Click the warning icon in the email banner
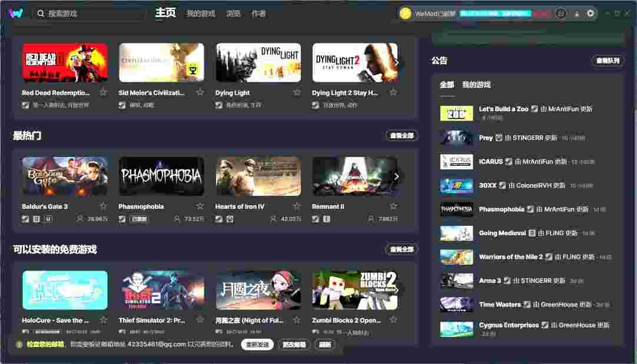 (19, 344)
